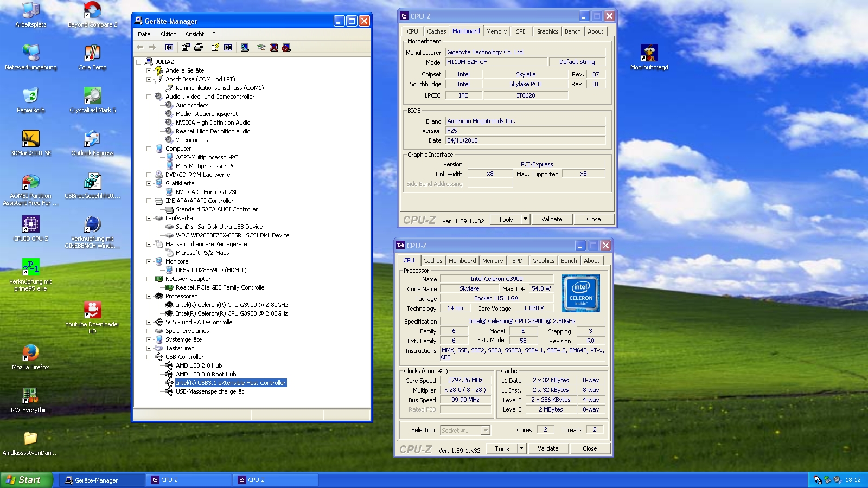Click the volume speaker tray icon
This screenshot has height=488, width=868.
837,480
